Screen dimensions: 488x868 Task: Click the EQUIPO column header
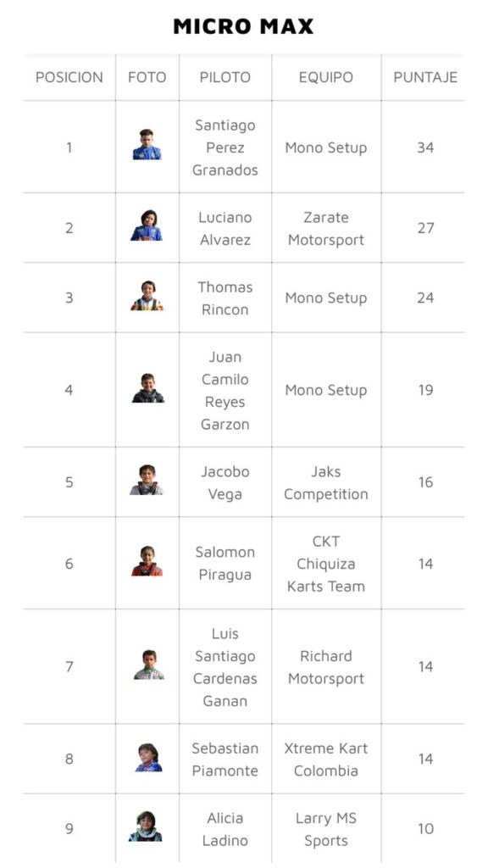(x=326, y=77)
